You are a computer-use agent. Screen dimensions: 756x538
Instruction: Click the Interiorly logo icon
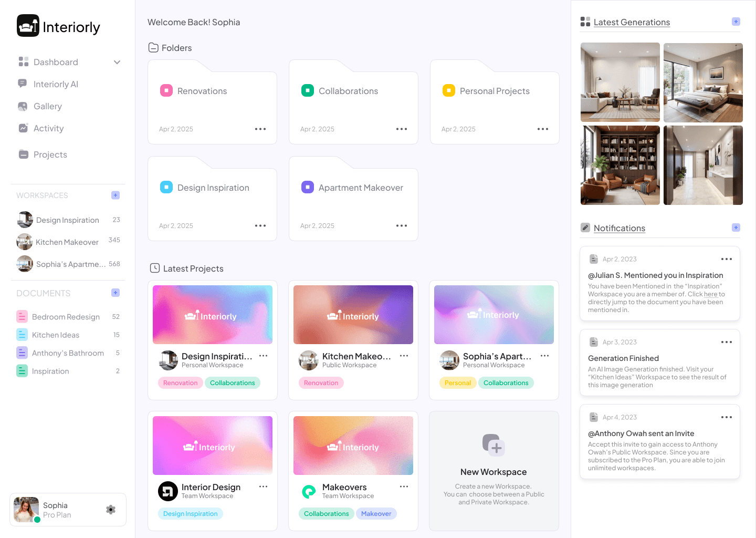[x=28, y=26]
